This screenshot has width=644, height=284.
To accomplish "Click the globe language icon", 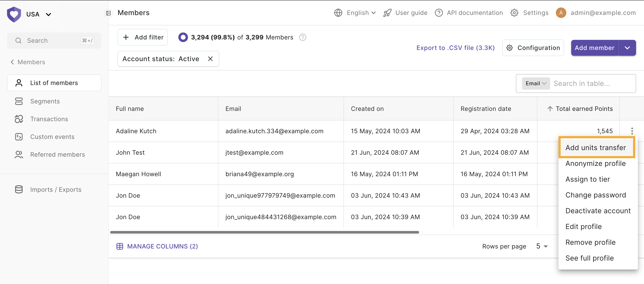I will click(x=338, y=13).
